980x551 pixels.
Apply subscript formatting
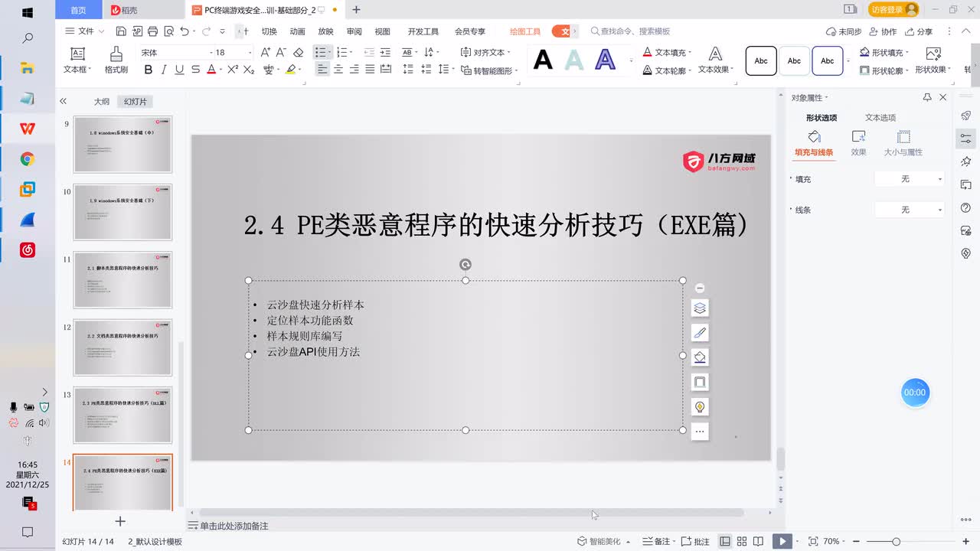pyautogui.click(x=249, y=69)
